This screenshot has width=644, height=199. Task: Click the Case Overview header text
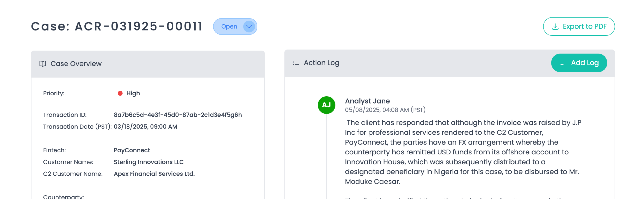pos(76,64)
